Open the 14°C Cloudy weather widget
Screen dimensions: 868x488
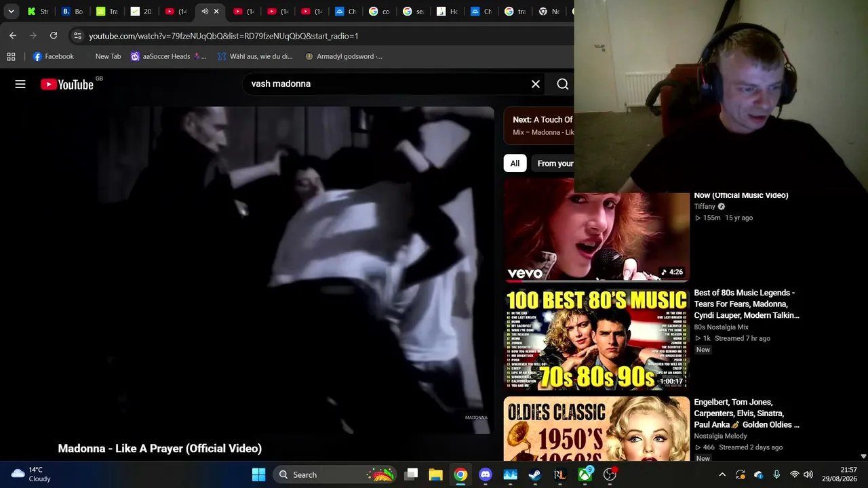(31, 474)
